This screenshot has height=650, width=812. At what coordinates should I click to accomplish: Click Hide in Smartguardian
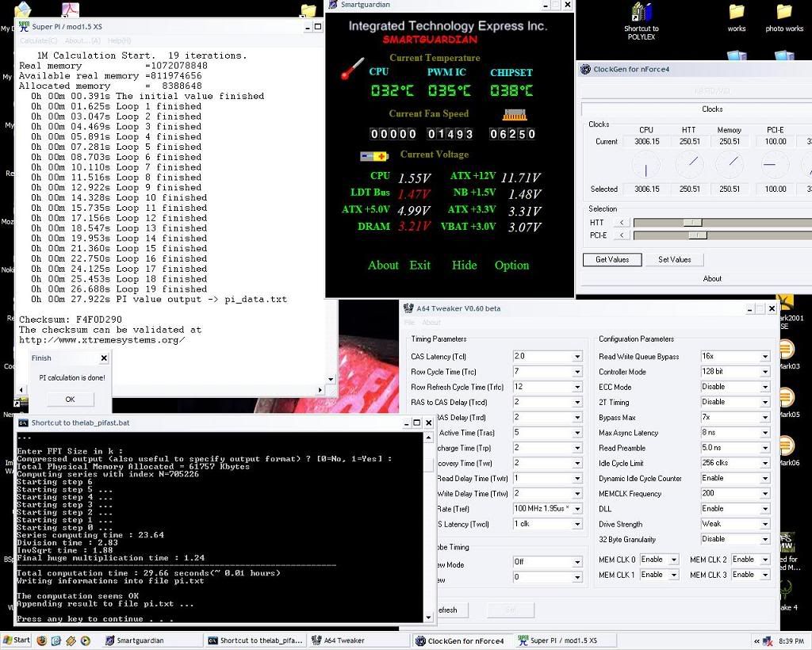(x=464, y=265)
